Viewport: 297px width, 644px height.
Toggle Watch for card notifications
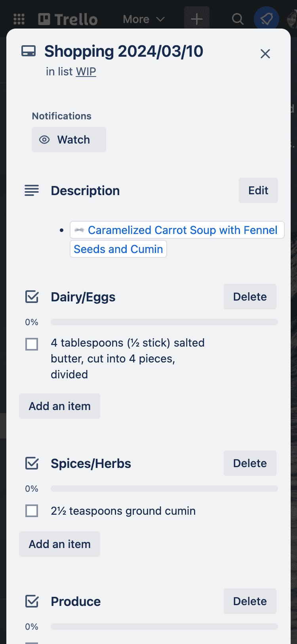point(69,140)
